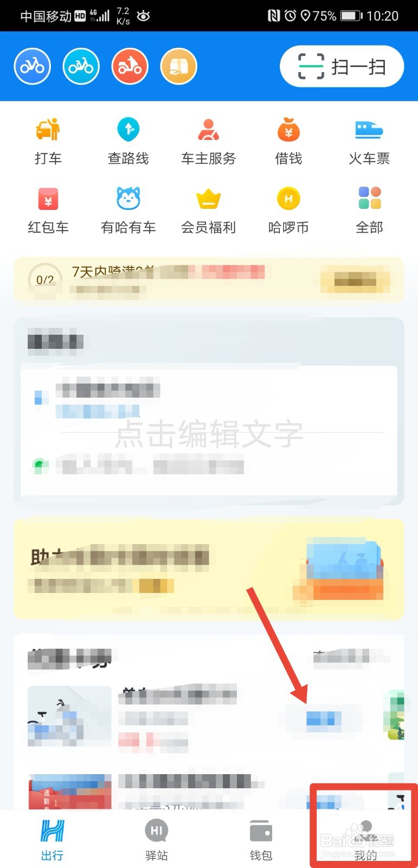Open 火车票 train tickets
The width and height of the screenshot is (418, 868).
369,141
